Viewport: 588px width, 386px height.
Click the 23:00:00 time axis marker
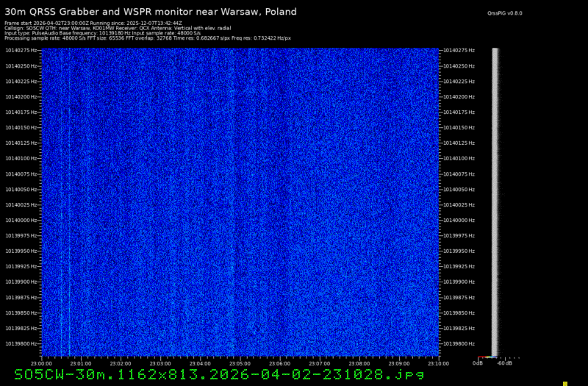[41, 363]
